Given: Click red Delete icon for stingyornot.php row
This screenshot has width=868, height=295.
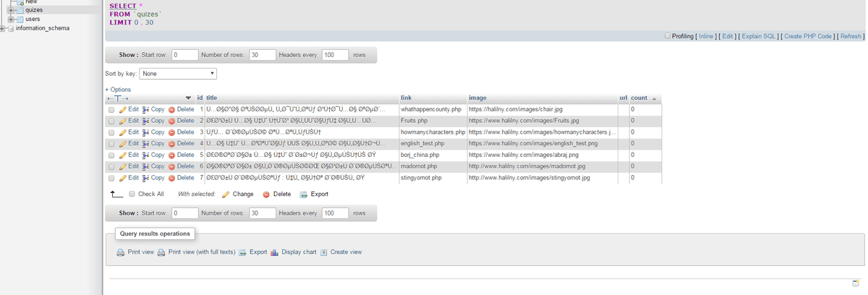Looking at the screenshot, I should 171,177.
